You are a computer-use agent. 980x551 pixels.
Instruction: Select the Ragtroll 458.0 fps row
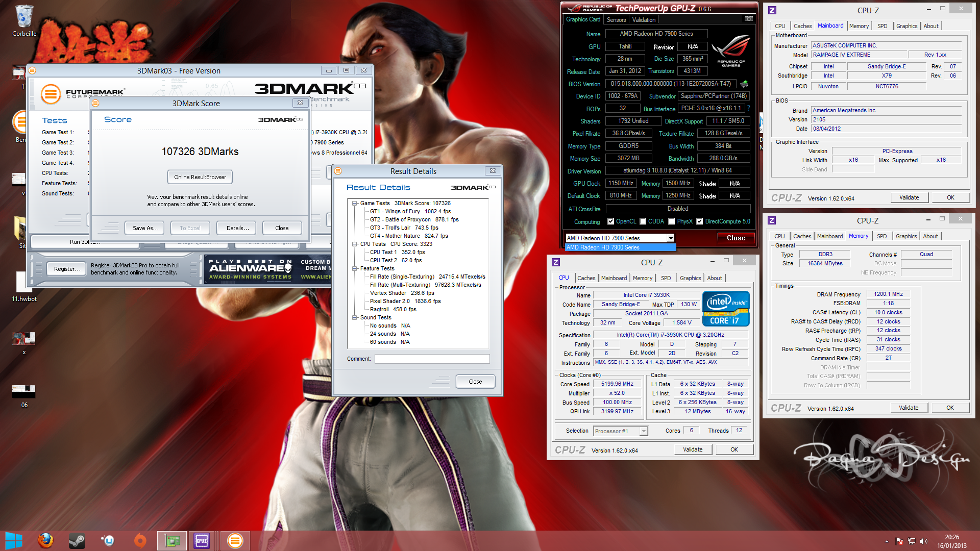click(x=393, y=309)
